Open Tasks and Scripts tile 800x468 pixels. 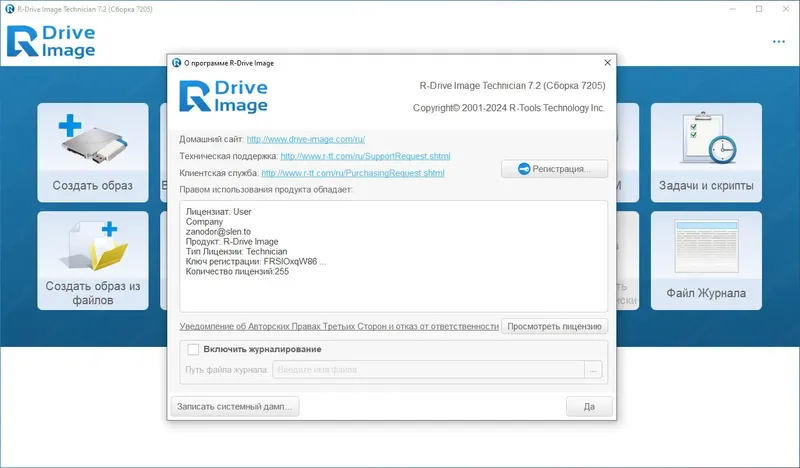coord(706,153)
